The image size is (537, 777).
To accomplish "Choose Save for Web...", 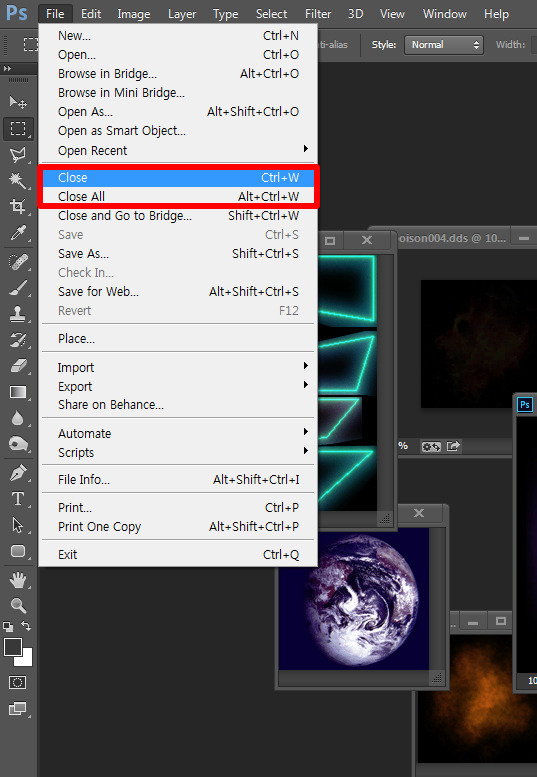I will [x=178, y=291].
